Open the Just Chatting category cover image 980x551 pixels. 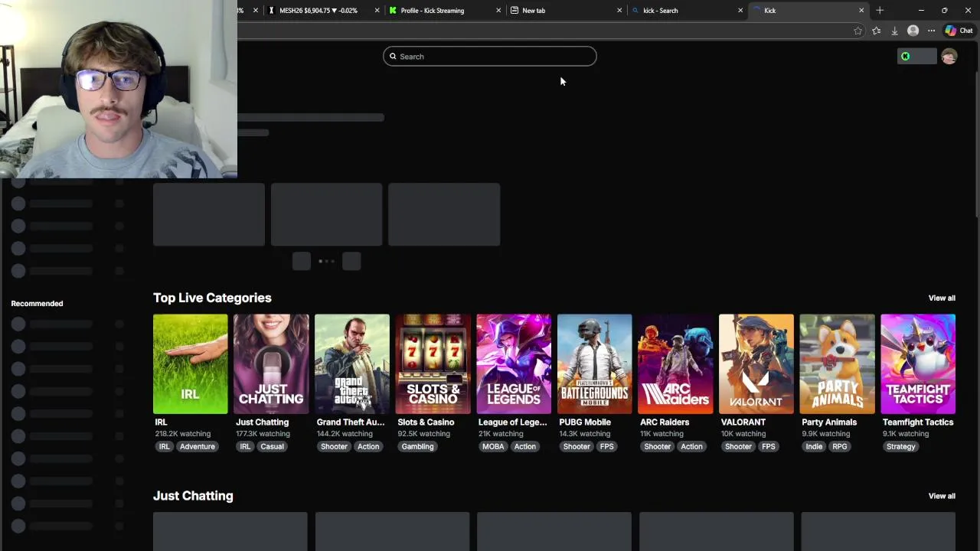(271, 364)
